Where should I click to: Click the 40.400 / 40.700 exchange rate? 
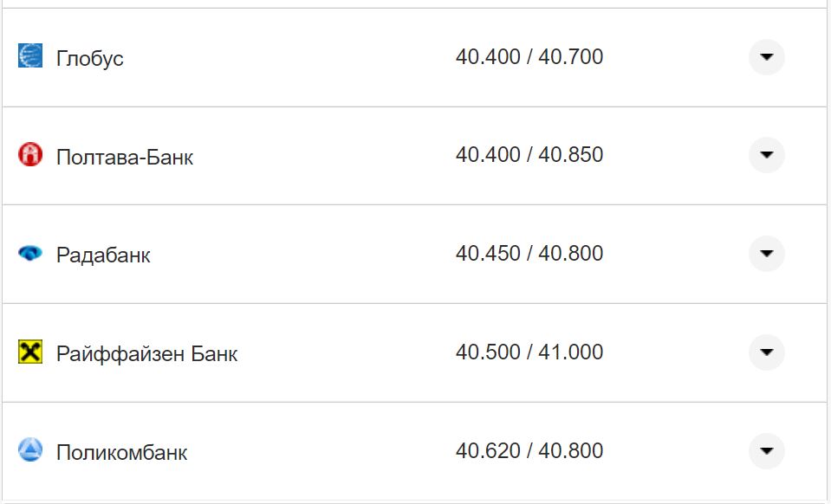[529, 57]
